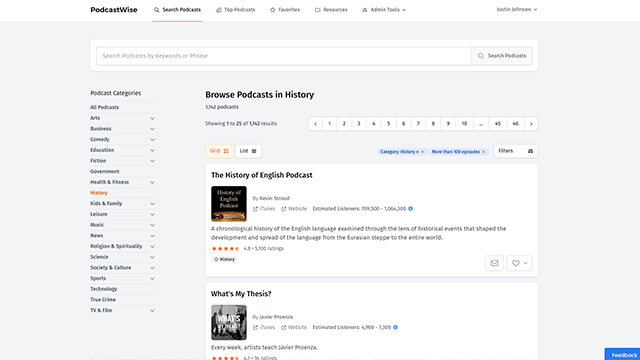Expand the Admin Tools menu
This screenshot has width=640, height=360.
[x=384, y=10]
